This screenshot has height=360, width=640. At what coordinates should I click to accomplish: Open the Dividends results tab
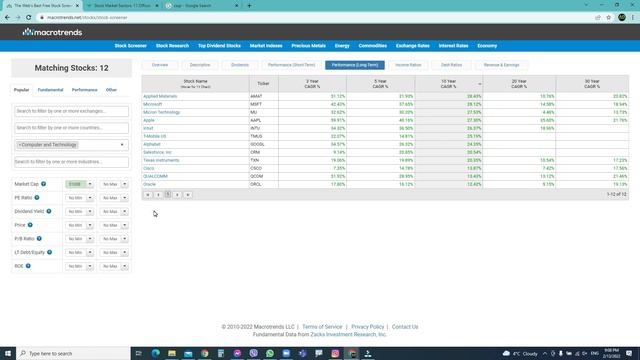point(240,65)
